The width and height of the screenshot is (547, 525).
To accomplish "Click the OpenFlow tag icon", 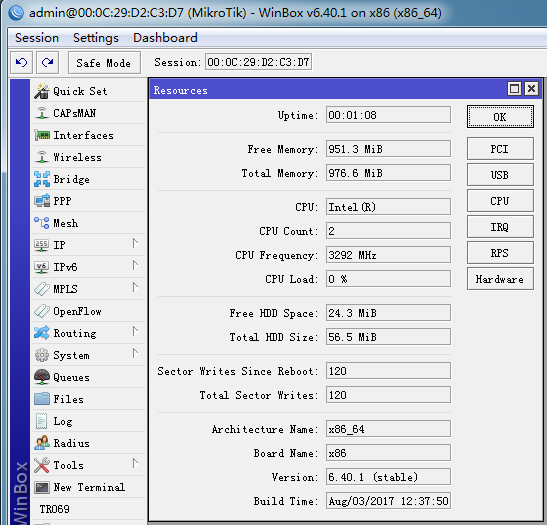I will [x=42, y=311].
